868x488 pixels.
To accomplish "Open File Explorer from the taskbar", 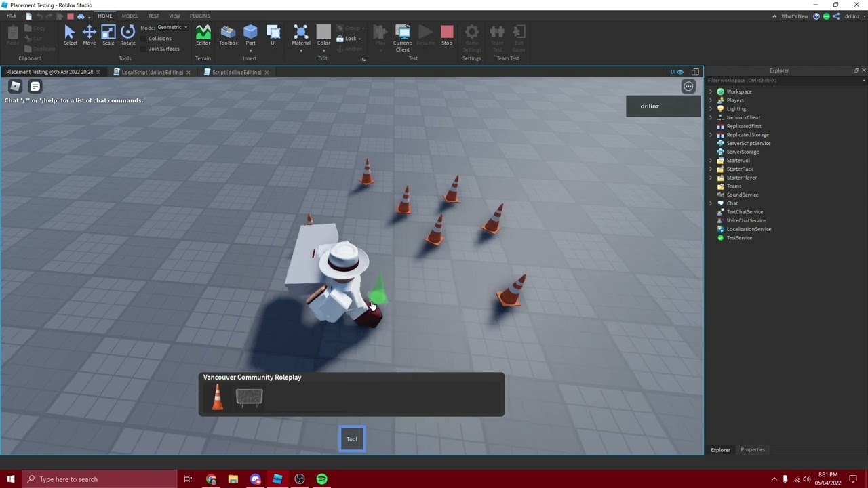I will [233, 479].
